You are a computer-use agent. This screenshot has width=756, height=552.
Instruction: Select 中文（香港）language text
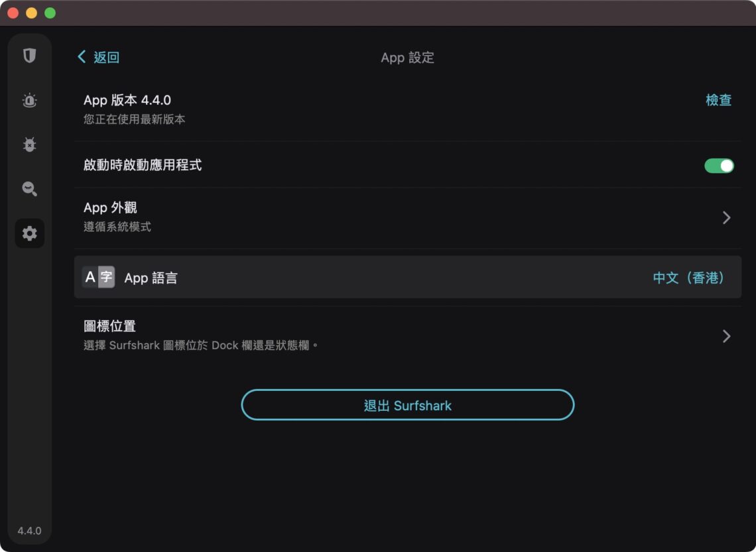tap(687, 278)
